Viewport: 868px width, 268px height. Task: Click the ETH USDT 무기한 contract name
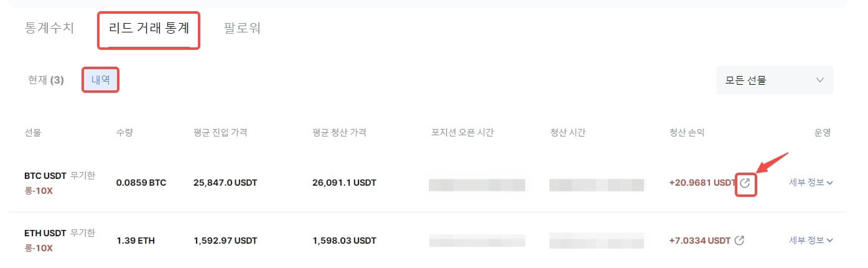click(59, 233)
